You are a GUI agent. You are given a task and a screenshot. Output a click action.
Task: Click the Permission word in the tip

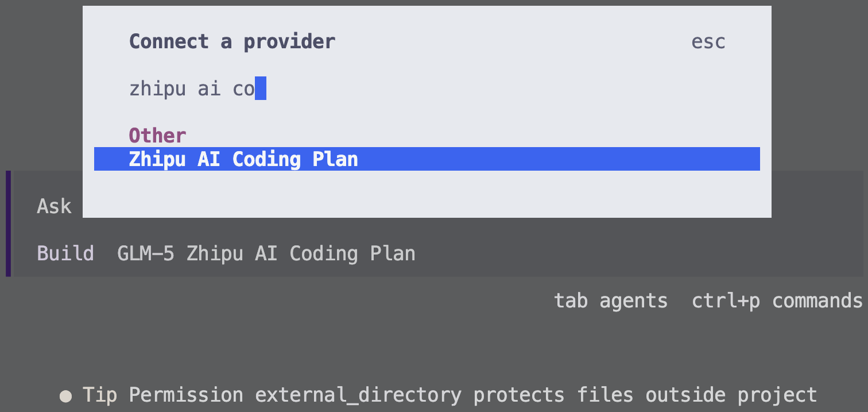[x=186, y=395]
